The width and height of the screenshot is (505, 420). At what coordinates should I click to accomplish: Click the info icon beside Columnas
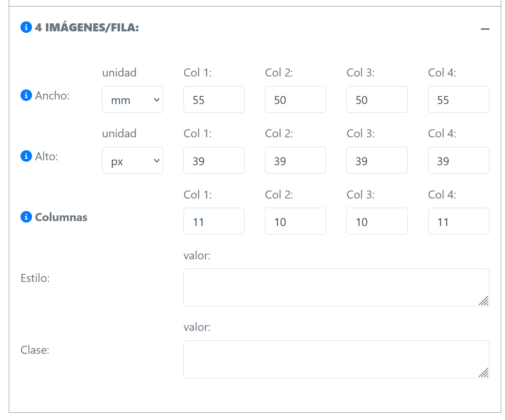click(x=26, y=217)
